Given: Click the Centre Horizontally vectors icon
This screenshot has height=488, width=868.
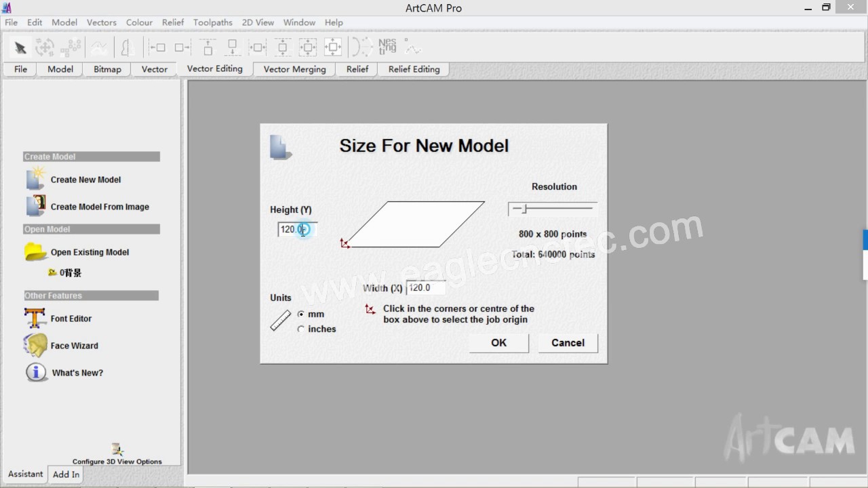Looking at the screenshot, I should pos(258,47).
